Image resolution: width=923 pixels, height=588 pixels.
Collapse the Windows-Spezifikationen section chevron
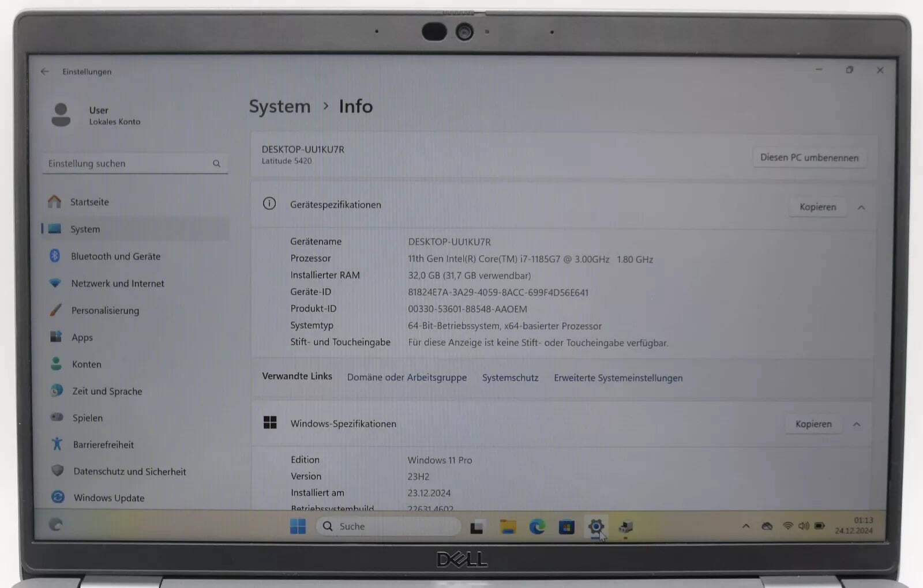tap(857, 424)
